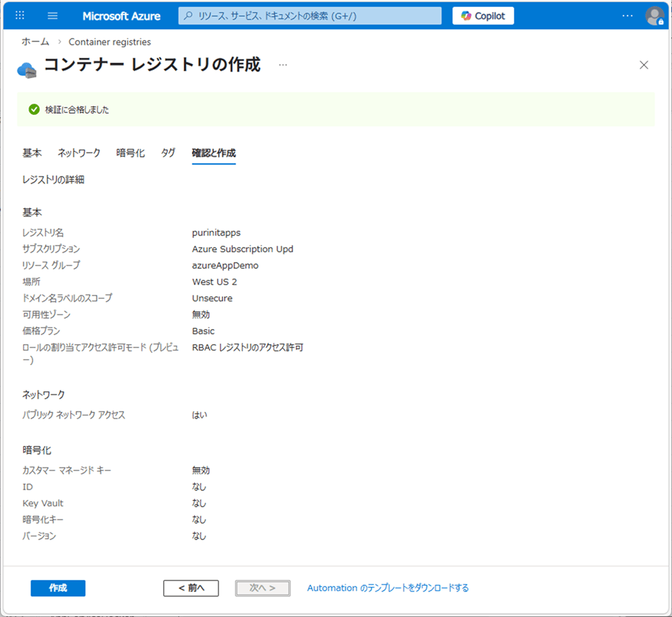The image size is (672, 617).
Task: Click the container registry cloud icon
Action: 27,68
